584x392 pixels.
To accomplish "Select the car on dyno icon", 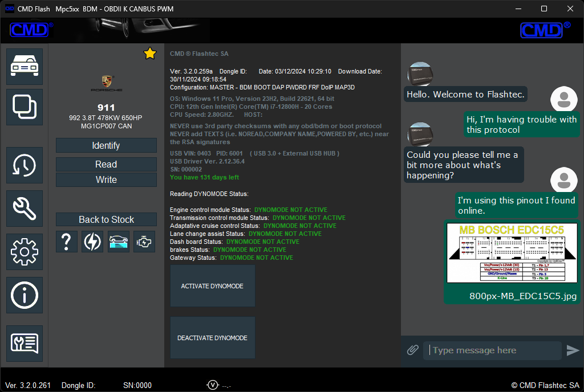I will coord(119,242).
